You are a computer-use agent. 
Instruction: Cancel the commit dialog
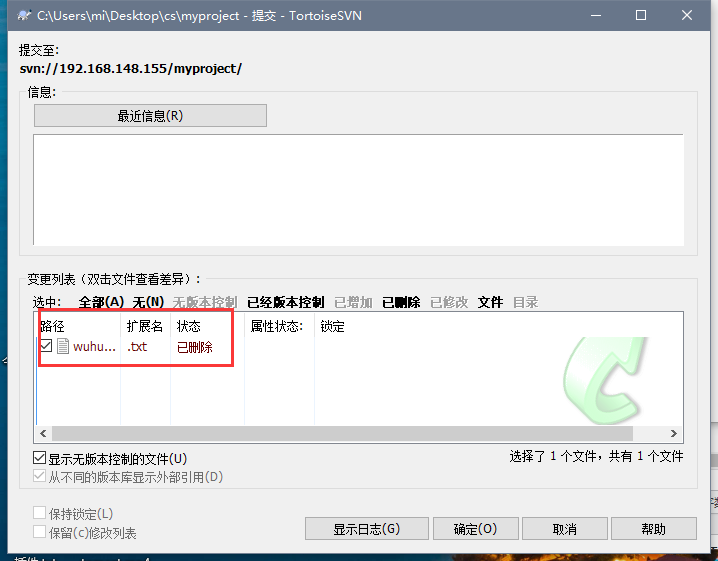point(564,529)
